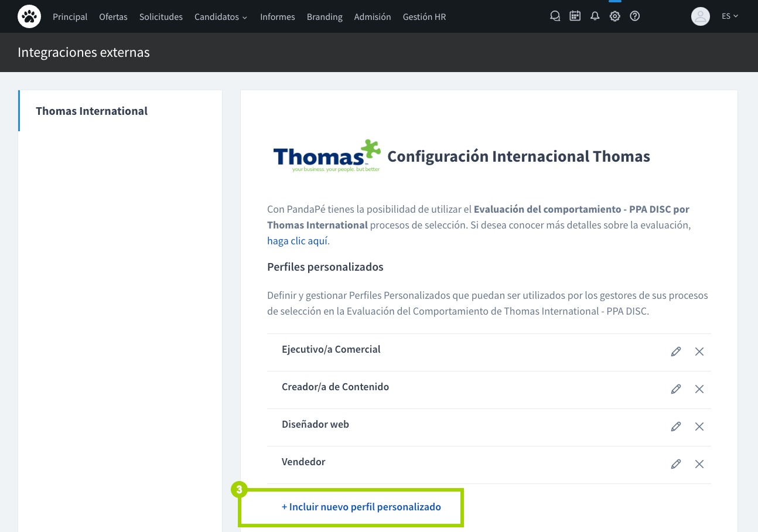This screenshot has height=532, width=758.
Task: Click the user avatar icon
Action: click(700, 16)
